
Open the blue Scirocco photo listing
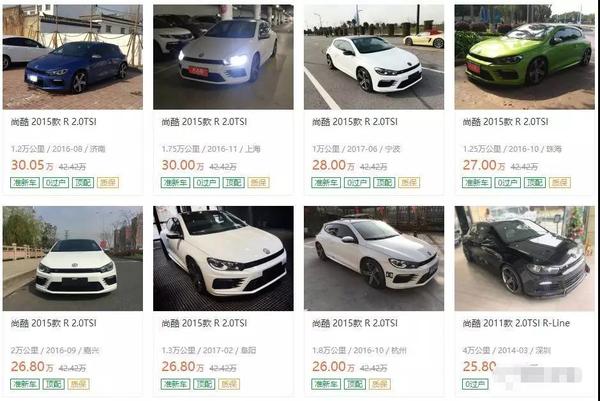(73, 57)
